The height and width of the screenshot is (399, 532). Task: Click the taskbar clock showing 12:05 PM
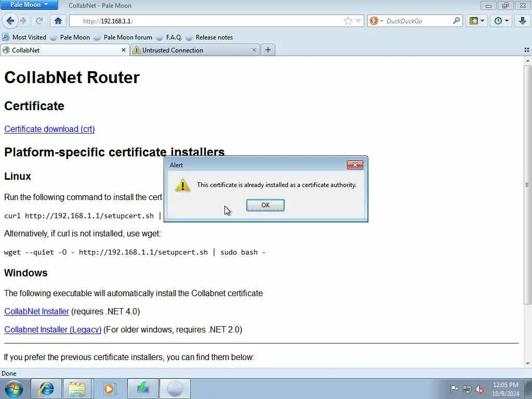point(506,389)
